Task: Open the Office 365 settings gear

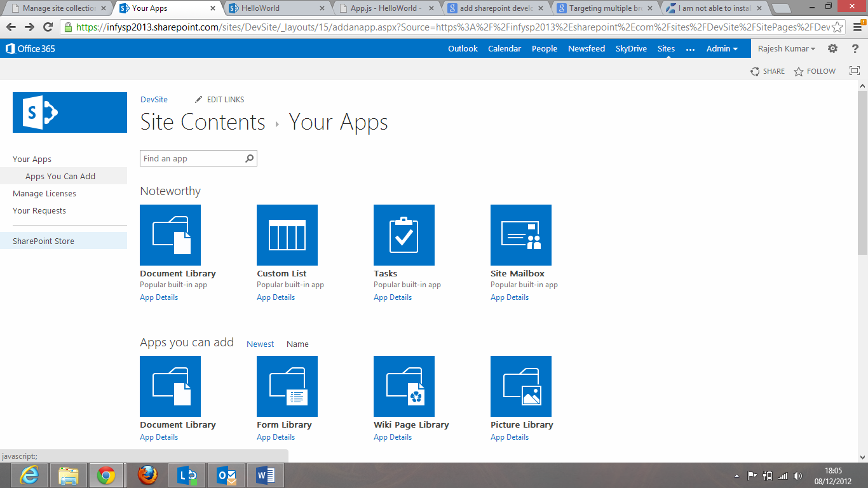Action: (x=832, y=48)
